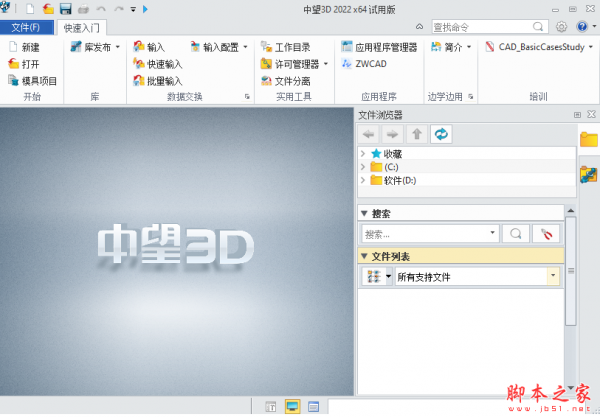The image size is (600, 417).
Task: Open the 边学边用 group dialog launcher
Action: [x=471, y=97]
